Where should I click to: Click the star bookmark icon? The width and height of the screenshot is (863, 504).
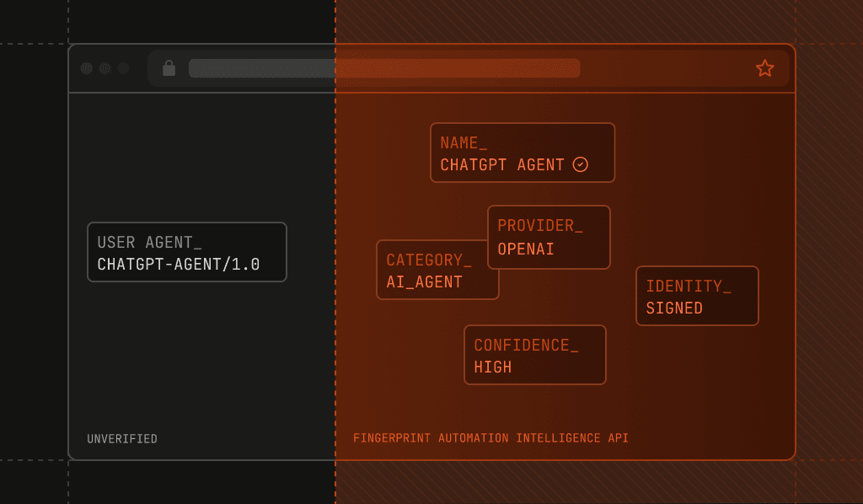click(x=764, y=68)
